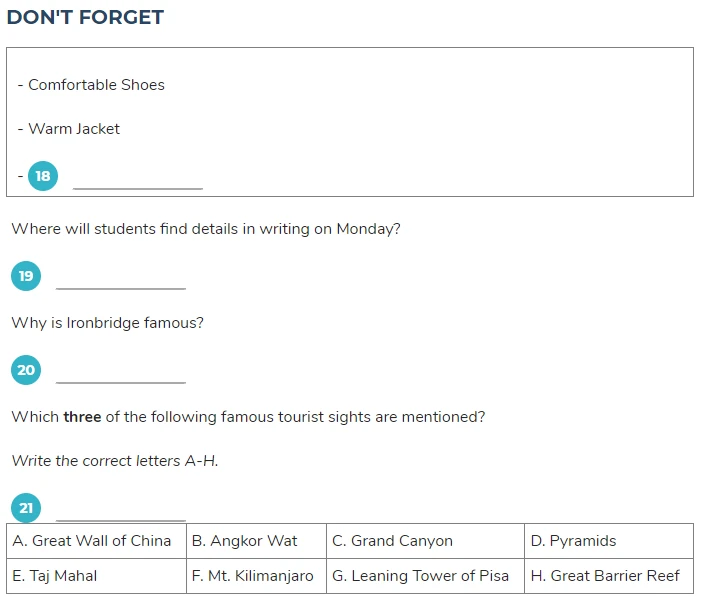Click the answer blank for question 20
Viewport: 707px width, 603px height.
point(121,375)
